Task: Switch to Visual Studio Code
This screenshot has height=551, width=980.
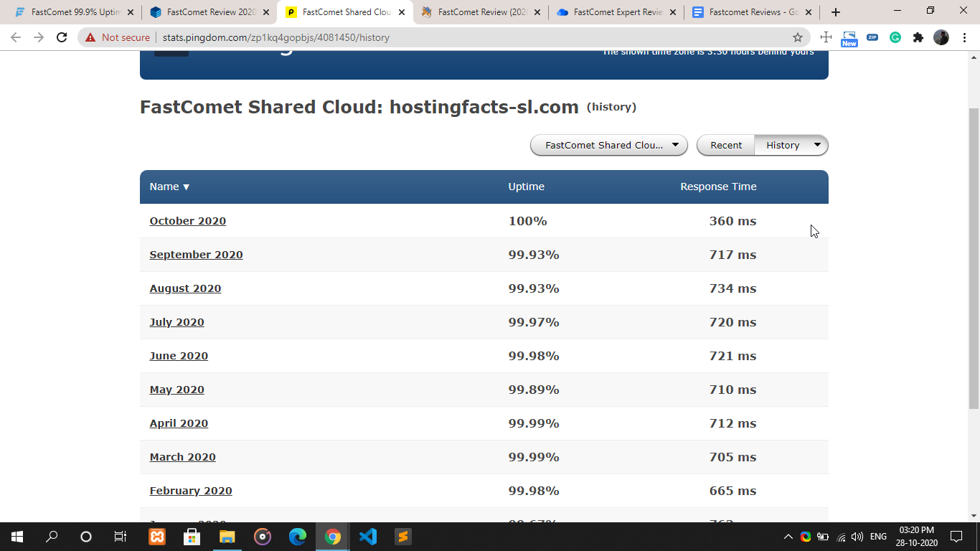Action: tap(368, 537)
